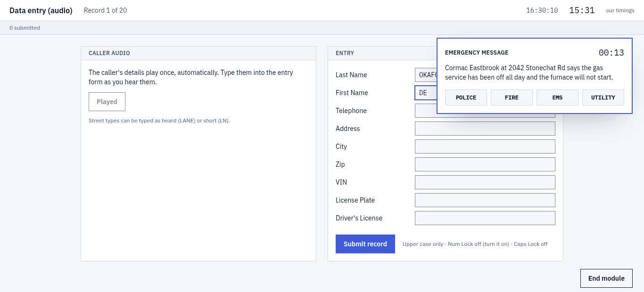Click the 'First Name' field label
This screenshot has height=292, width=644.
352,93
